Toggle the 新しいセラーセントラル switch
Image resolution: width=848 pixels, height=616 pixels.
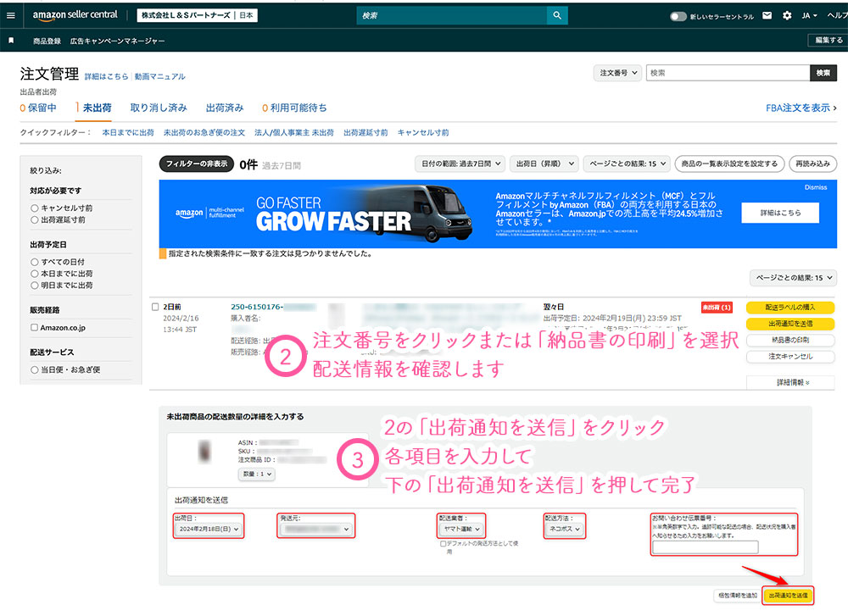[x=678, y=16]
